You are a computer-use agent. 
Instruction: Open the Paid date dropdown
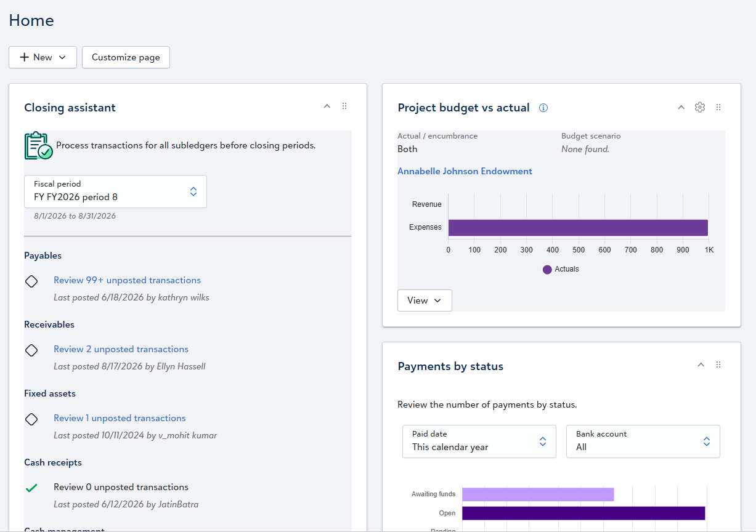tap(479, 441)
